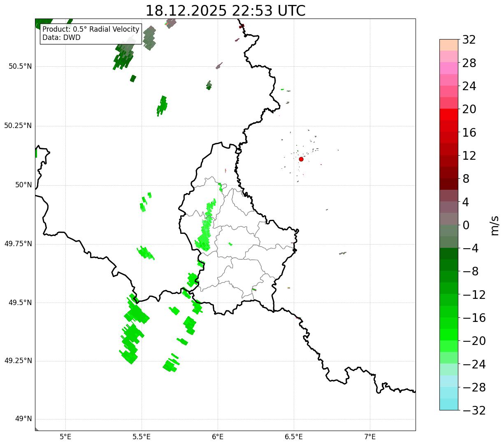Click the 49.75°N latitude label
The width and height of the screenshot is (504, 445).
18,244
